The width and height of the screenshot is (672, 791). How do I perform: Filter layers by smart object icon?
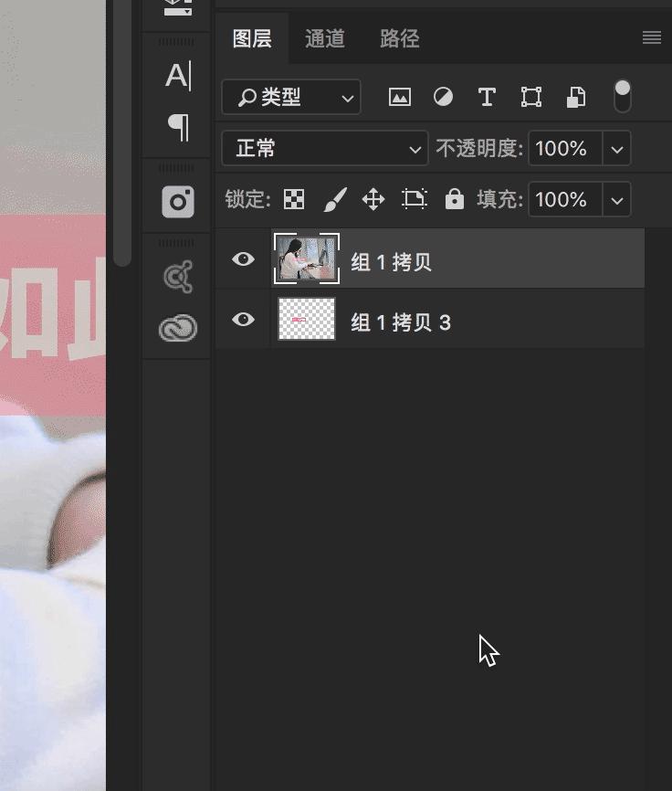[575, 97]
